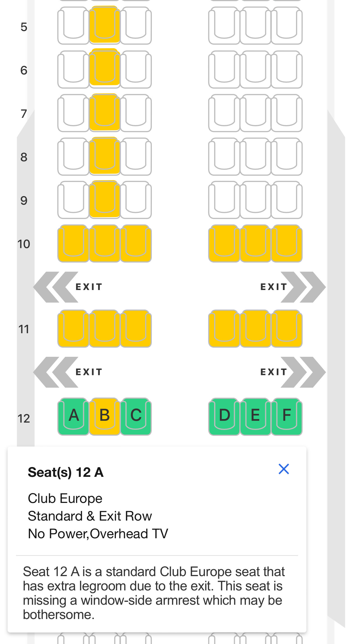Select seat 12 E

point(255,416)
